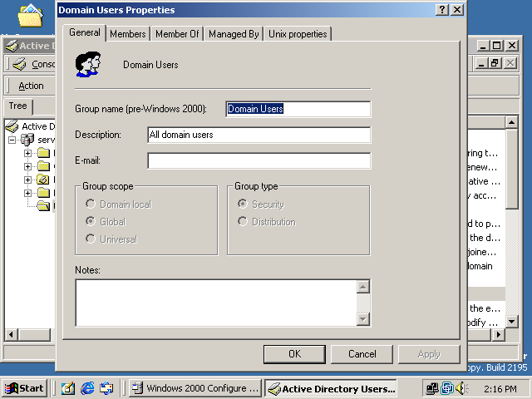Select the open folder icon in tree
Image resolution: width=532 pixels, height=399 pixels.
43,205
